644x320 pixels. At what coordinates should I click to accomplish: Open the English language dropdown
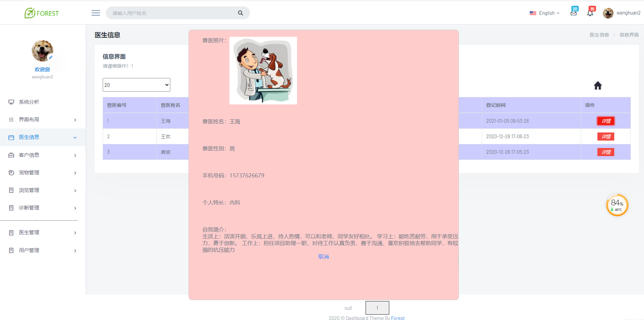point(545,13)
